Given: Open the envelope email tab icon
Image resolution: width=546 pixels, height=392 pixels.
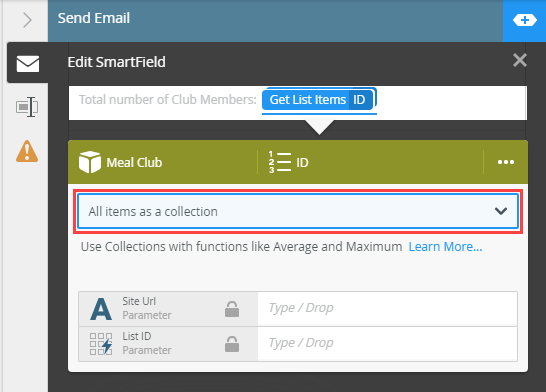Looking at the screenshot, I should (28, 64).
